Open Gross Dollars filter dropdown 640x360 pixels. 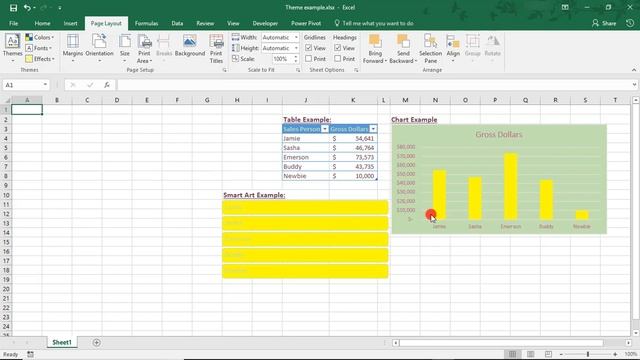coord(373,129)
